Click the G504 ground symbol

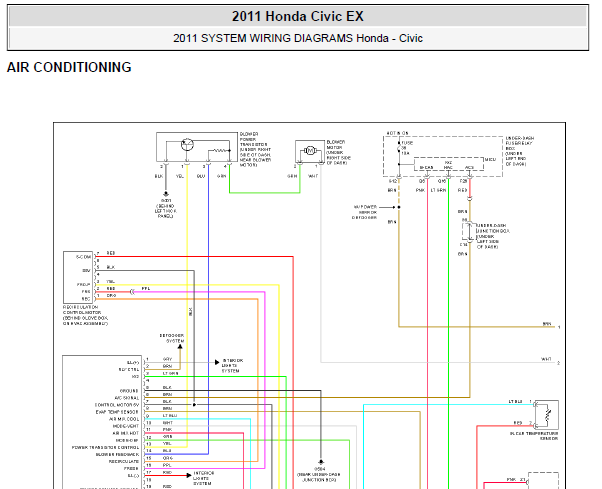click(321, 462)
